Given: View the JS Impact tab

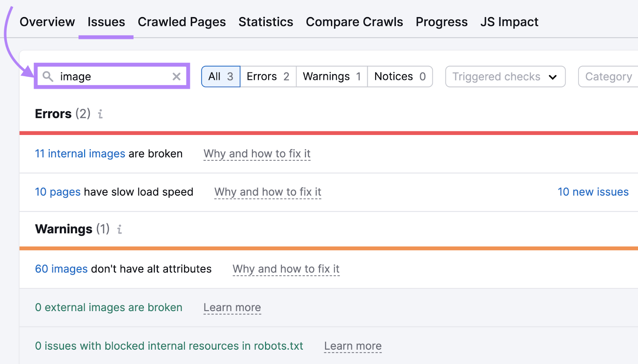Looking at the screenshot, I should tap(509, 22).
